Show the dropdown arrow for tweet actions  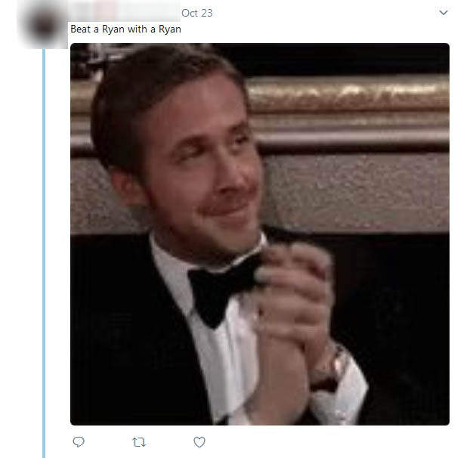pos(444,13)
